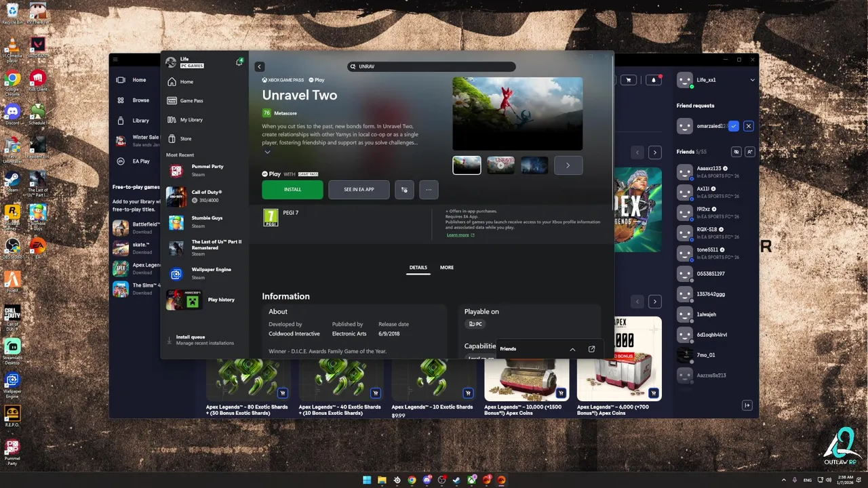Open EA app notification bell
The width and height of the screenshot is (868, 488).
[654, 80]
